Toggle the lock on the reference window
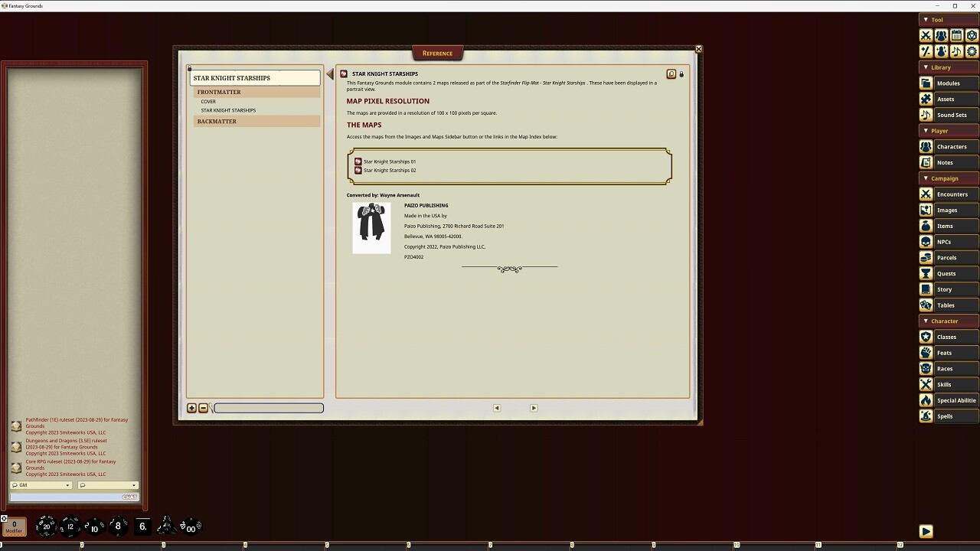The width and height of the screenshot is (980, 551). [x=681, y=74]
